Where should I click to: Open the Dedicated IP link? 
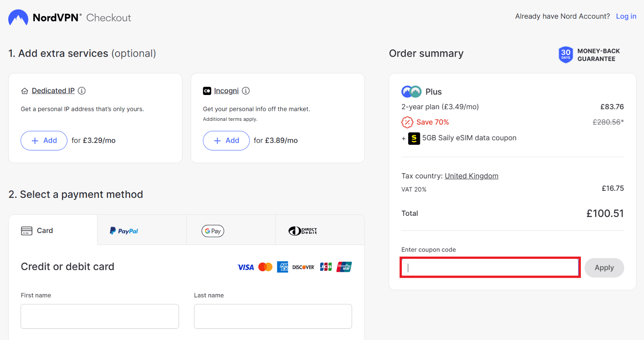(53, 91)
